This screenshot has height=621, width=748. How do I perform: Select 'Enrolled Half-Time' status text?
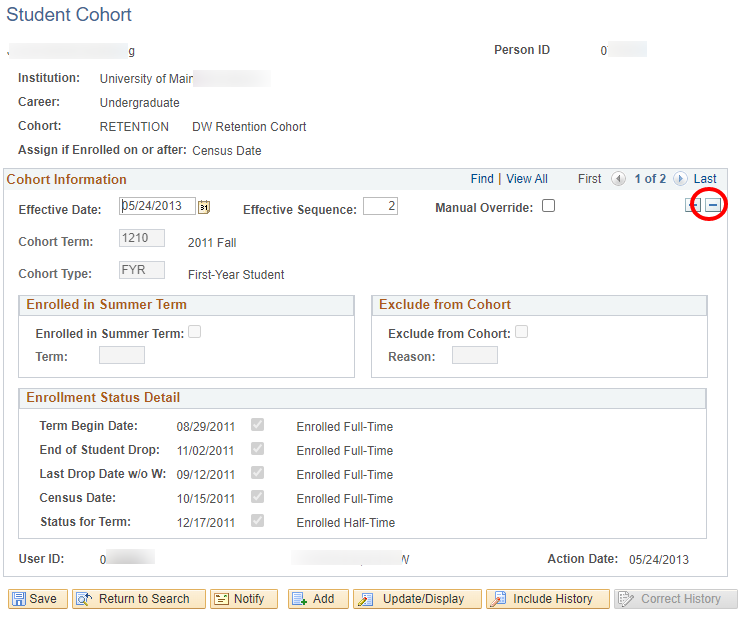346,523
